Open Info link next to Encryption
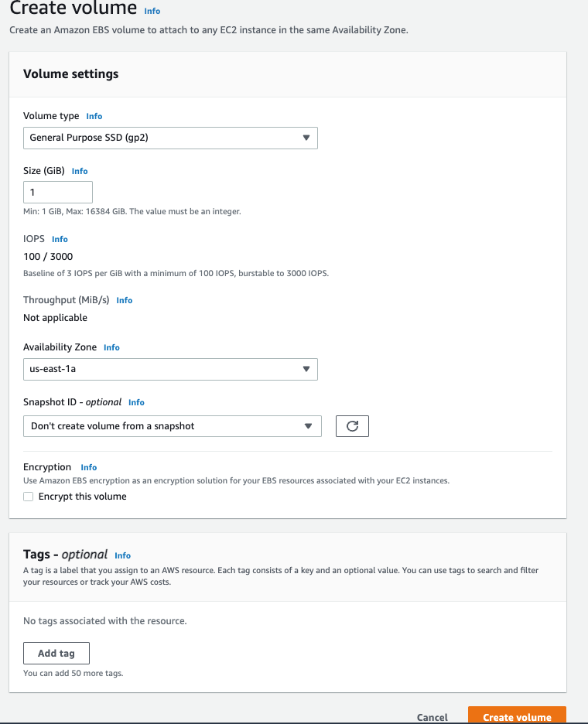 pyautogui.click(x=89, y=467)
